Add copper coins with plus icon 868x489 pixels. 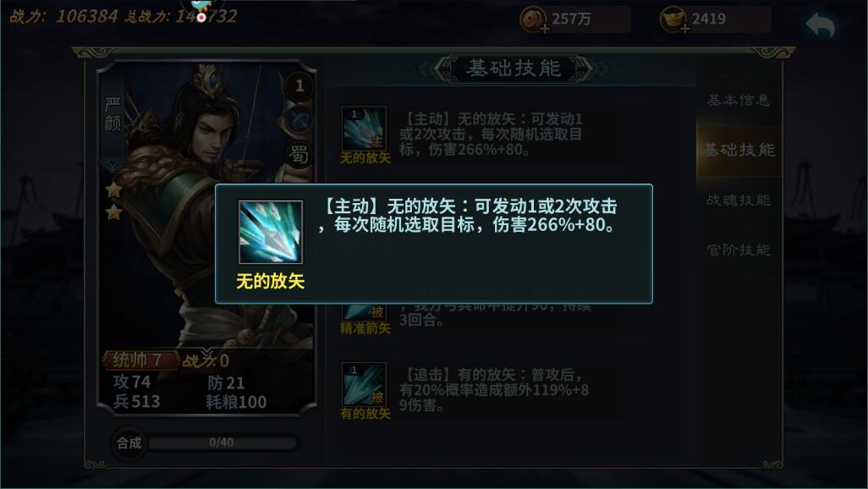coord(545,28)
